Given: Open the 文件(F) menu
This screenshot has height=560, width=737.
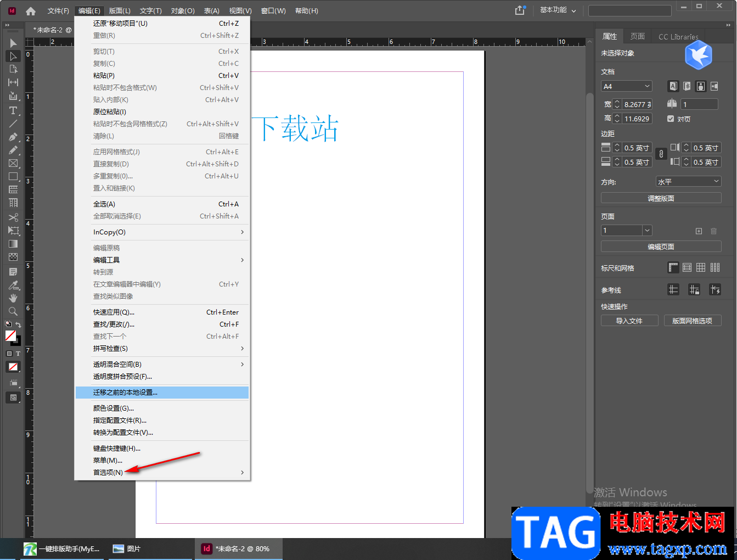Looking at the screenshot, I should 58,11.
